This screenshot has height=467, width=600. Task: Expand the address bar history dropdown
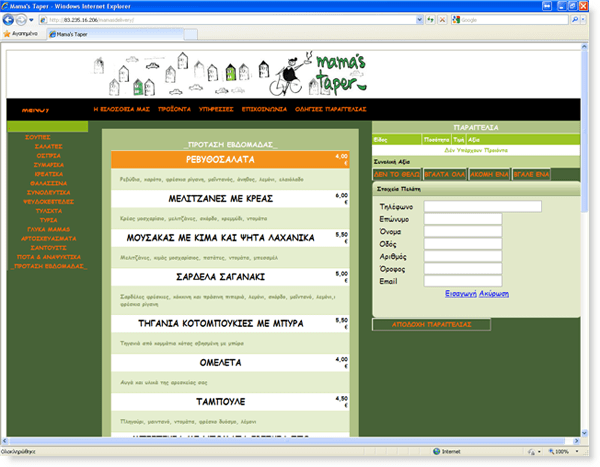(x=420, y=20)
